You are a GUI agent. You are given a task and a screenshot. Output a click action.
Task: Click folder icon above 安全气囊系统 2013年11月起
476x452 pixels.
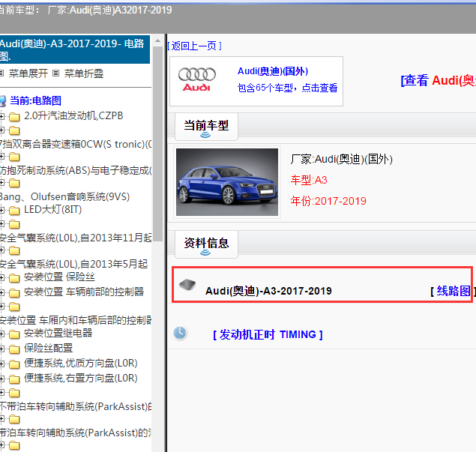[14, 225]
